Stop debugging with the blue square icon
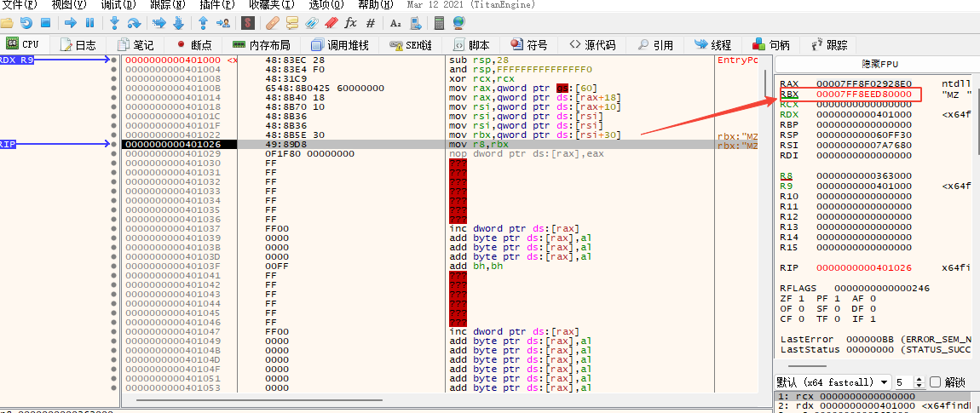The image size is (980, 413). pyautogui.click(x=45, y=23)
